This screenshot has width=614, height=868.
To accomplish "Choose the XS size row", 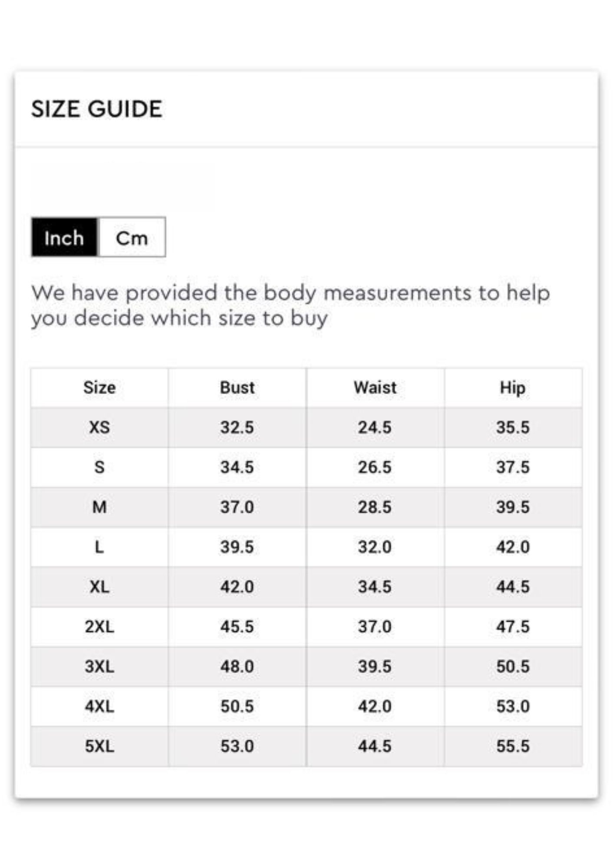I will click(307, 427).
